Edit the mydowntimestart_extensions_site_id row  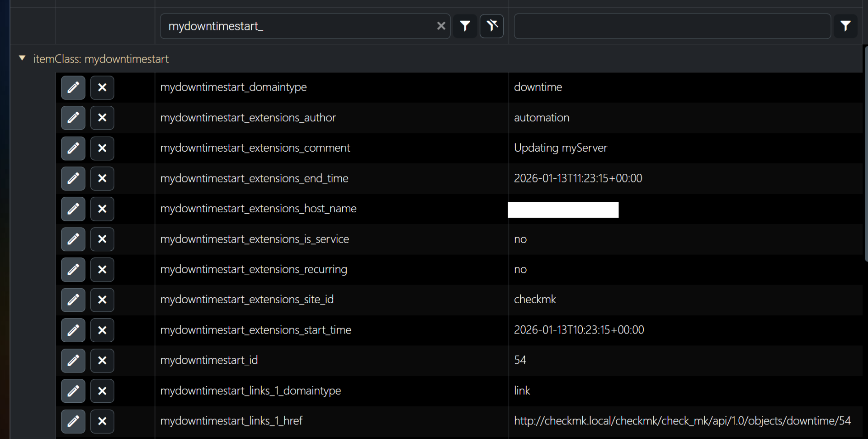[73, 300]
